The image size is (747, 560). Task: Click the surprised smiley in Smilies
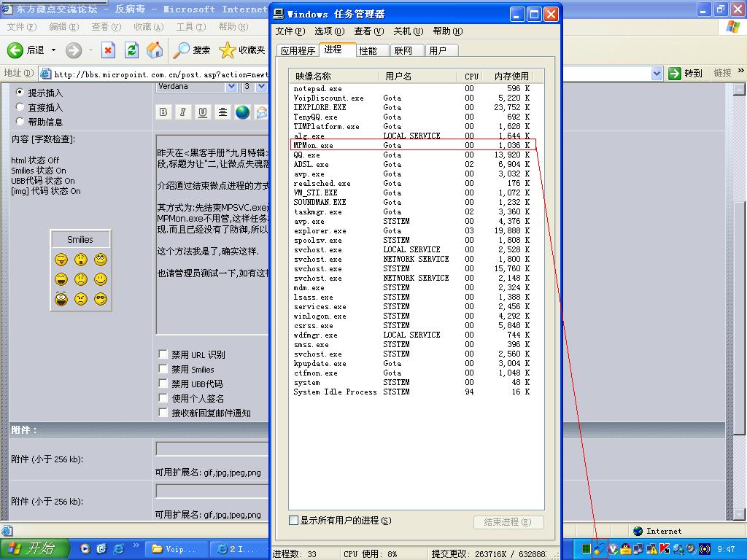[81, 260]
